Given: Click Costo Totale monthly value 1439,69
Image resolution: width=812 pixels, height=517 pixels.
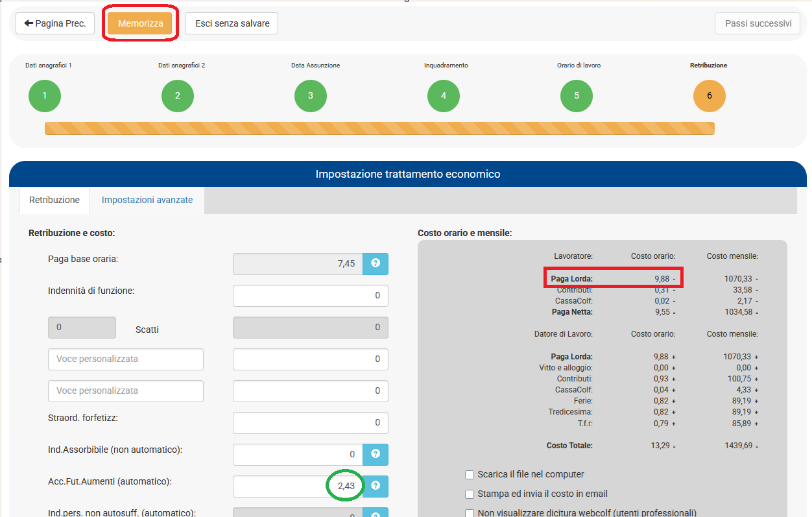Looking at the screenshot, I should 738,446.
